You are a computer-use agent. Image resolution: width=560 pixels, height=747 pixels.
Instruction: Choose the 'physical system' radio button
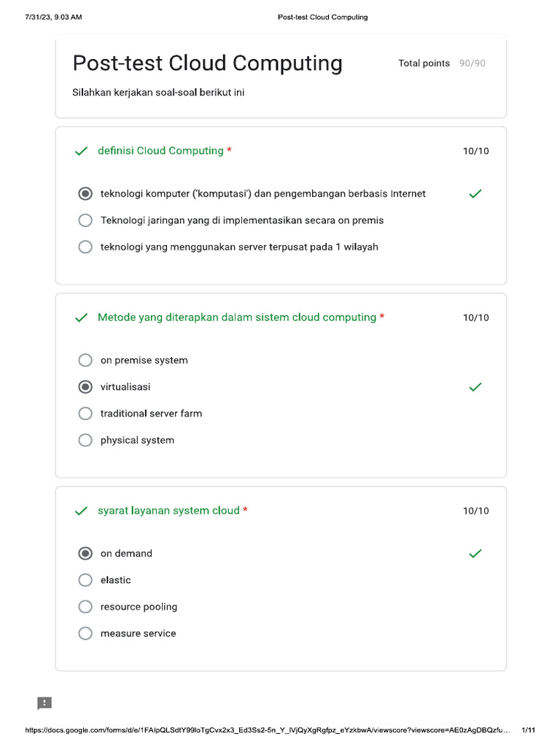pyautogui.click(x=85, y=441)
